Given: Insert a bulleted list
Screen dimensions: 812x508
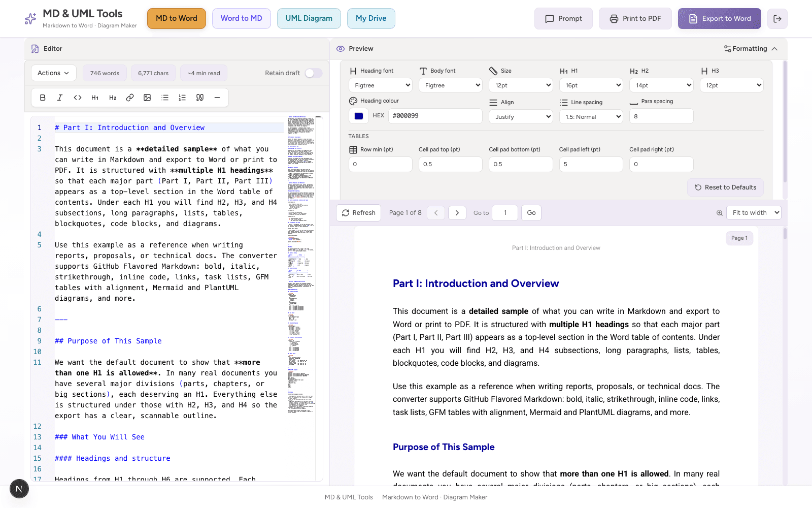Looking at the screenshot, I should (x=165, y=98).
